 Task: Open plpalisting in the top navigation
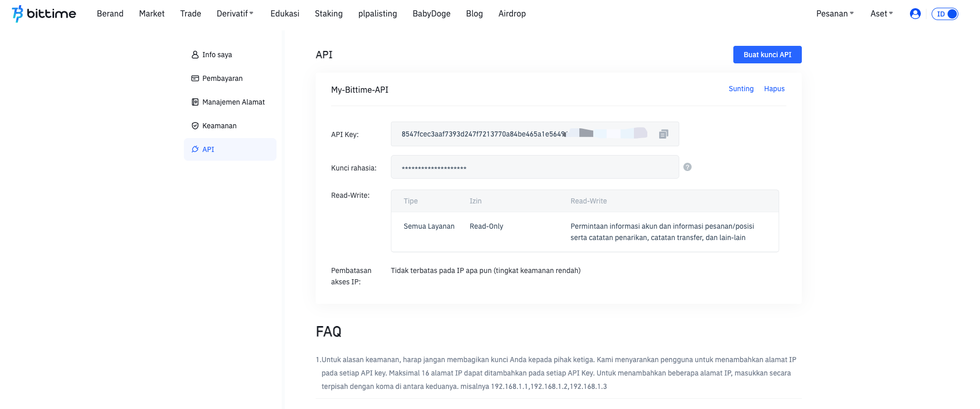pos(377,14)
